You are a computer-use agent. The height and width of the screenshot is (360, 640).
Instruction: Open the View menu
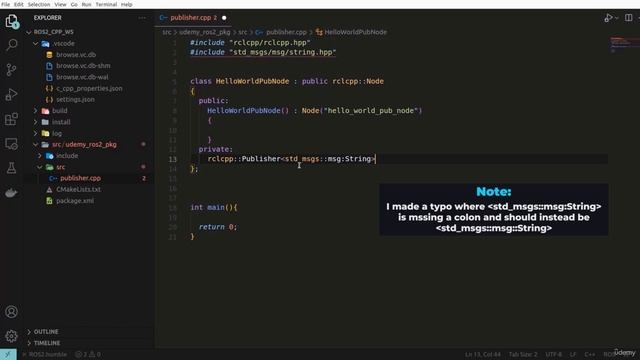click(x=60, y=4)
